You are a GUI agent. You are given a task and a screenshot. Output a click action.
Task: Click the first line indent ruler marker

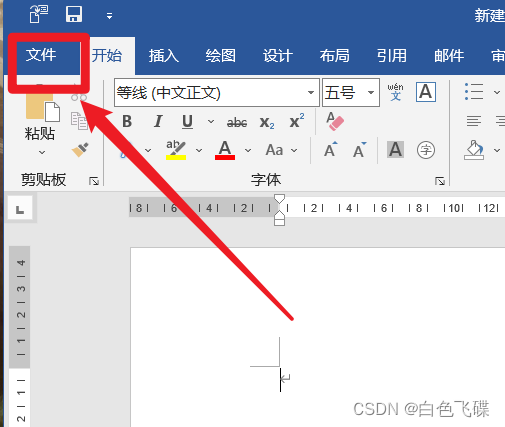(x=279, y=199)
